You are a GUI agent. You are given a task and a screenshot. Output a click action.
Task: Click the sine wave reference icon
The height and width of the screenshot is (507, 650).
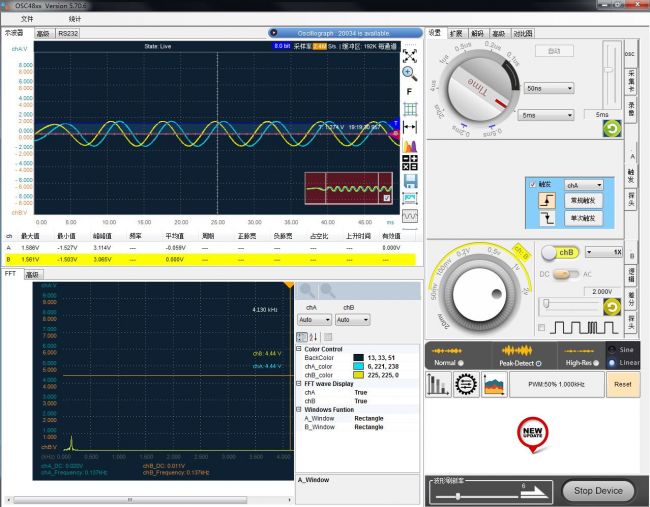[410, 216]
